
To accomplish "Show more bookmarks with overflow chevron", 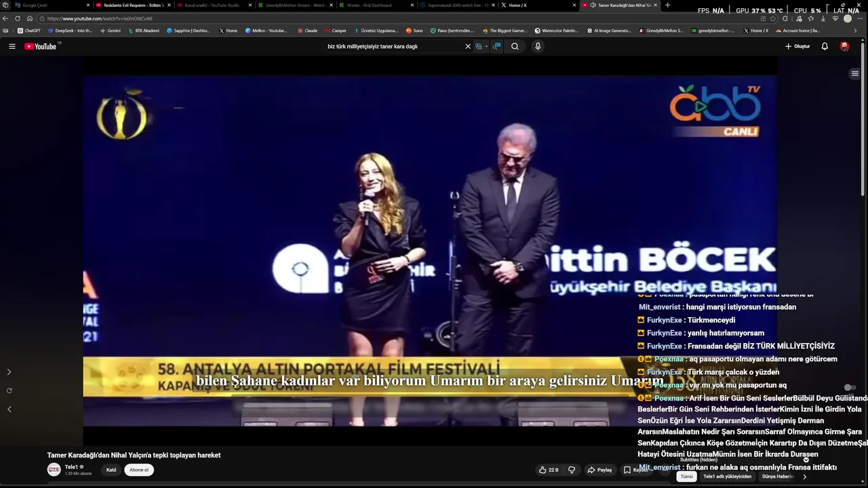I will pos(855,30).
